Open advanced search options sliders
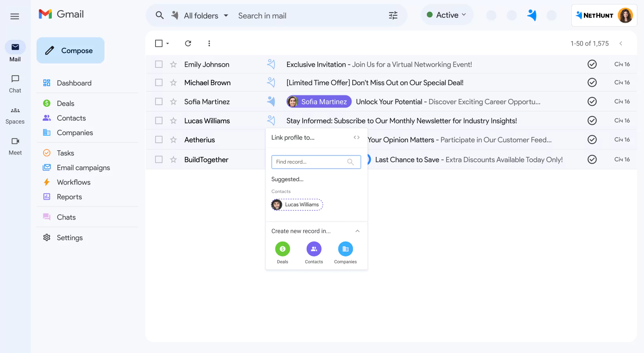Screen dimensions: 644x353 393,15
